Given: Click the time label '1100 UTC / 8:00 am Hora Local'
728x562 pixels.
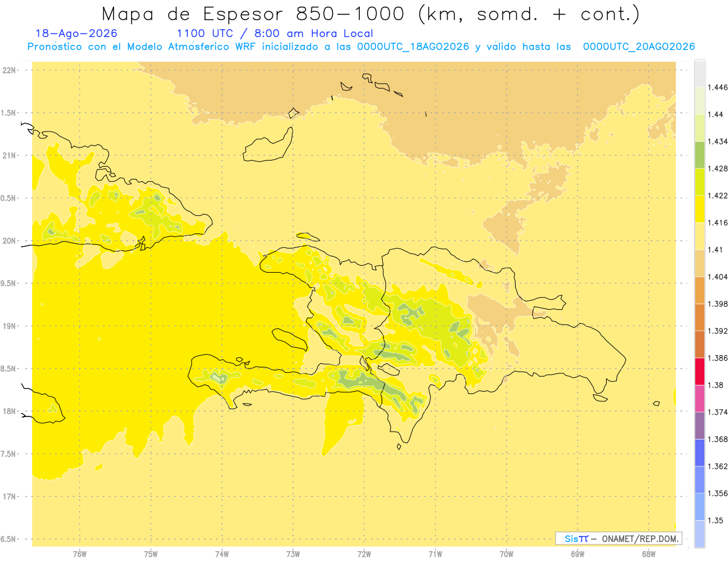Looking at the screenshot, I should pyautogui.click(x=275, y=34).
